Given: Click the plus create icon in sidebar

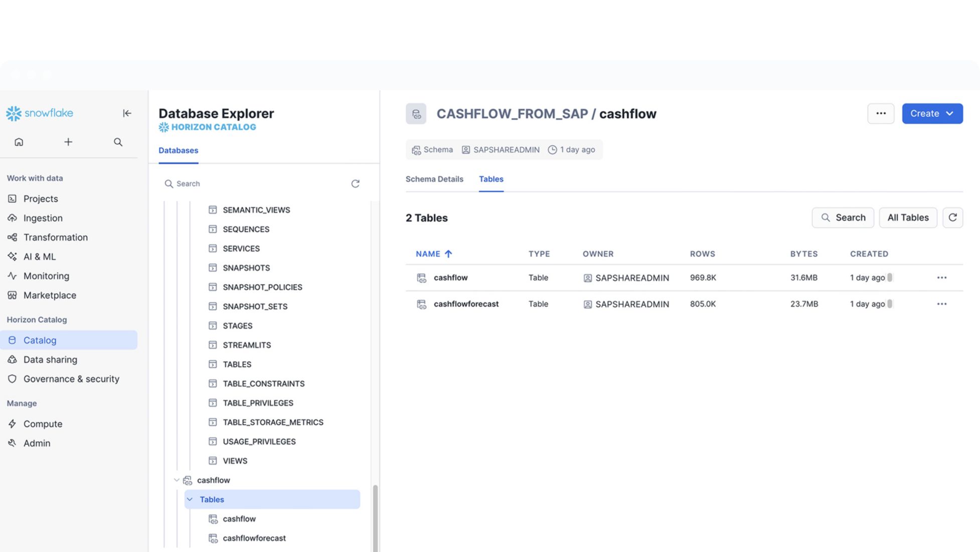Looking at the screenshot, I should pos(68,142).
